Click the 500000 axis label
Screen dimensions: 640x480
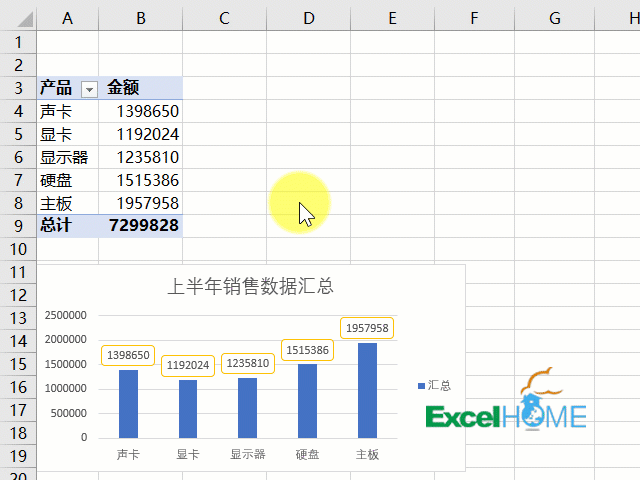coord(69,413)
